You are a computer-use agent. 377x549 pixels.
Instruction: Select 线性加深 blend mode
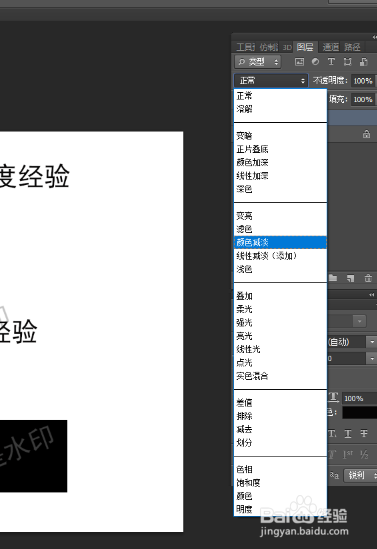pos(280,175)
